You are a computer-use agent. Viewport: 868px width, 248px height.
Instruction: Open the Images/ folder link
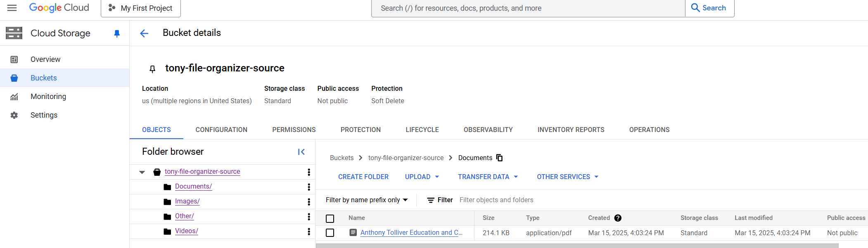pyautogui.click(x=187, y=201)
